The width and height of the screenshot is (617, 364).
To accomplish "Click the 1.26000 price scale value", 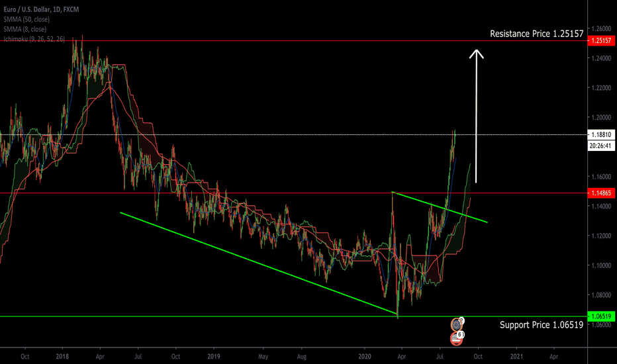I will pyautogui.click(x=602, y=28).
